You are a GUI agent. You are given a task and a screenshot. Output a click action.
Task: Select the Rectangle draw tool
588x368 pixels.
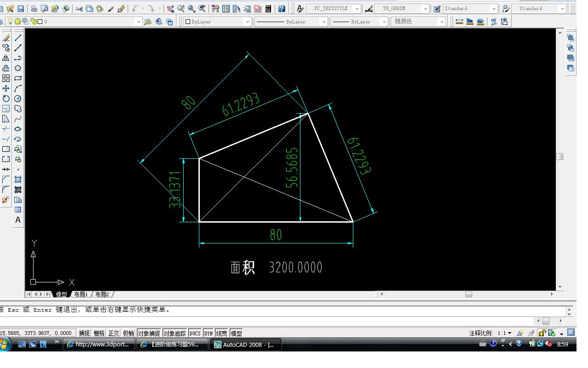tap(18, 78)
